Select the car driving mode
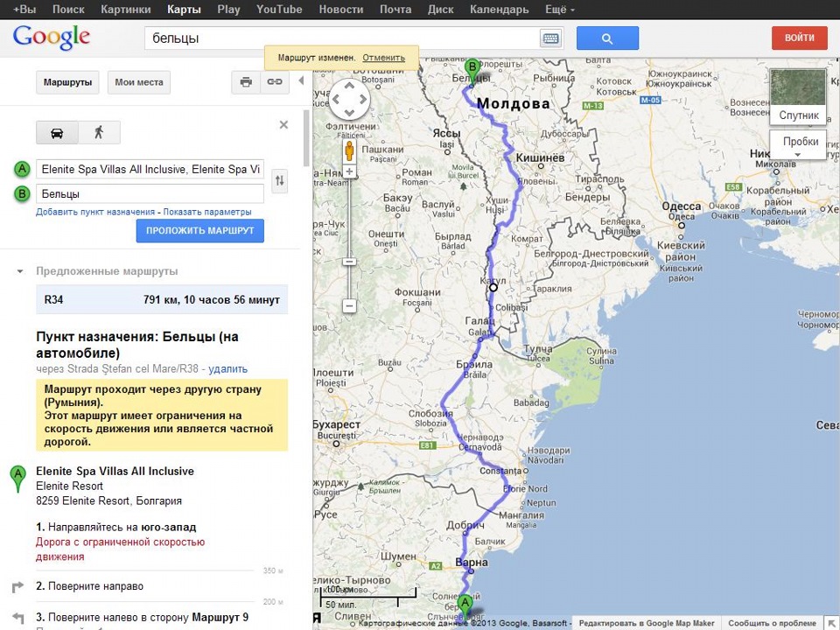Screen dimensions: 840x630 click(57, 133)
